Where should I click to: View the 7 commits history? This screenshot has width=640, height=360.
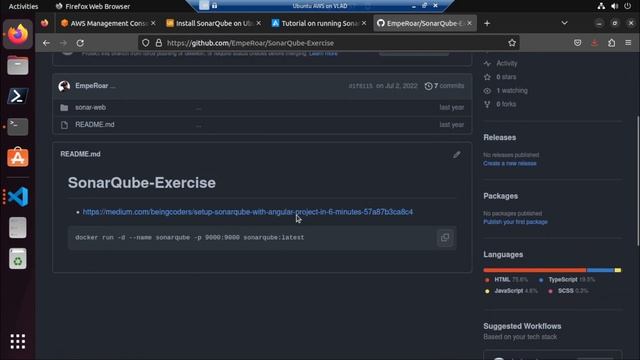tap(444, 86)
